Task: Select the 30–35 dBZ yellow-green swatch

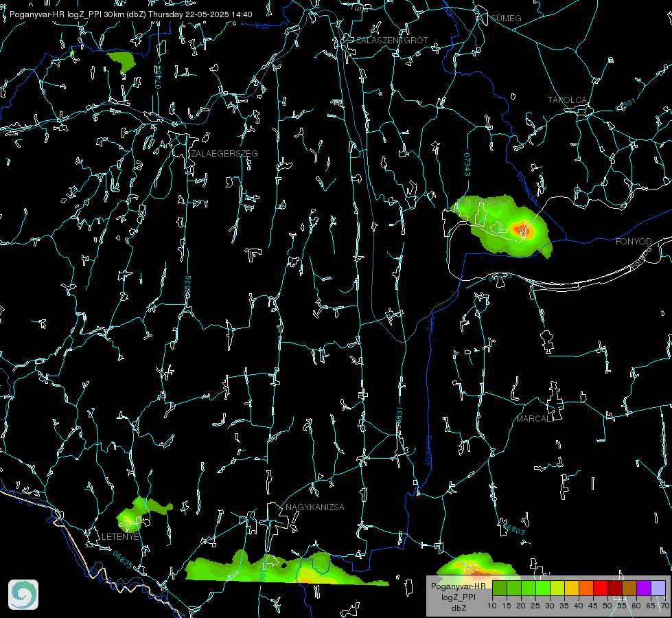Action: 557,588
